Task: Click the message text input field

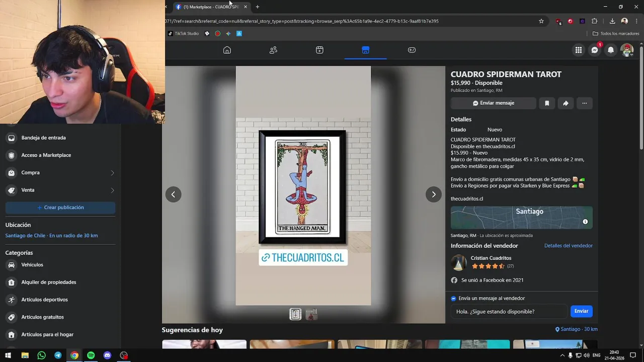Action: coord(509,311)
